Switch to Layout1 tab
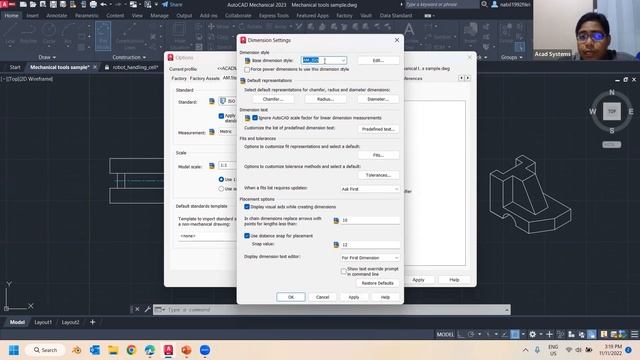The width and height of the screenshot is (640, 360). 43,322
